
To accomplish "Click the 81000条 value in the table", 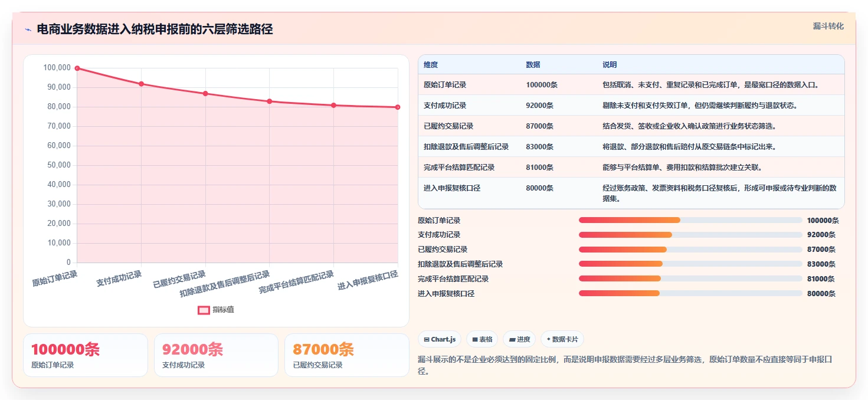I will coord(540,168).
